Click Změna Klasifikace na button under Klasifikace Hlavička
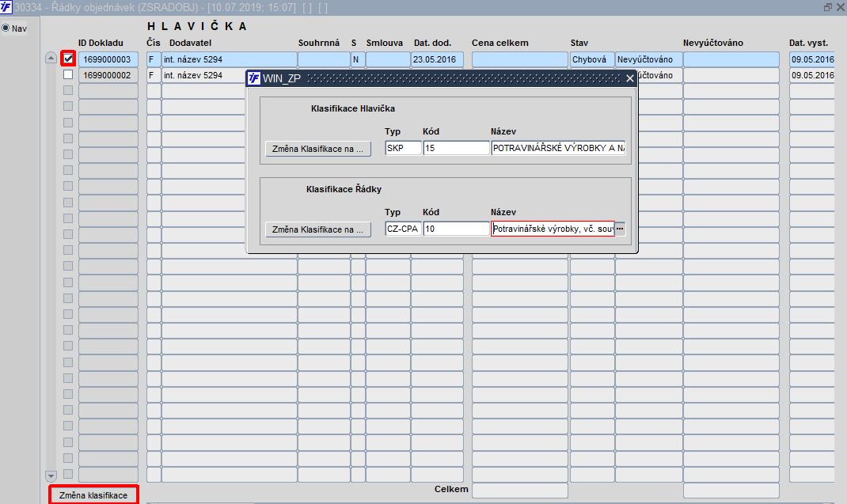This screenshot has height=504, width=847. pyautogui.click(x=318, y=149)
